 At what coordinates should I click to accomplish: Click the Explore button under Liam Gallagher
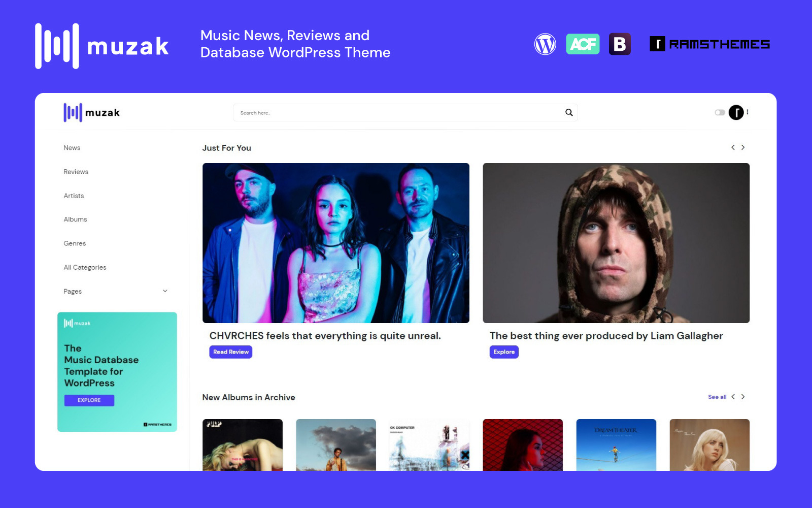(503, 352)
